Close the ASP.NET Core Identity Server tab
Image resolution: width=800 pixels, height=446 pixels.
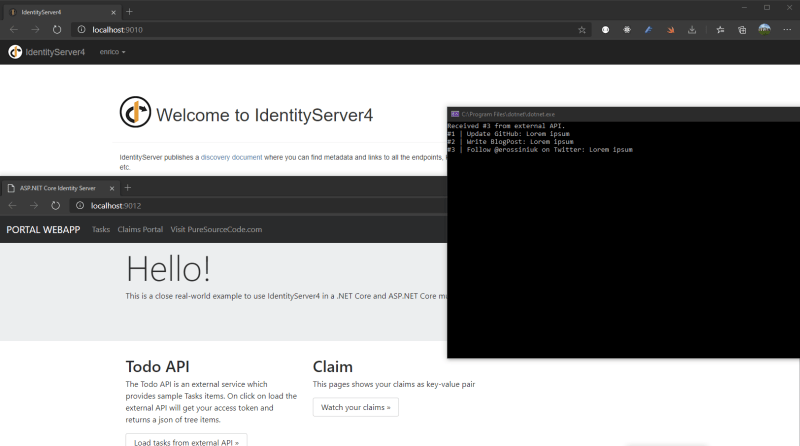pyautogui.click(x=112, y=188)
